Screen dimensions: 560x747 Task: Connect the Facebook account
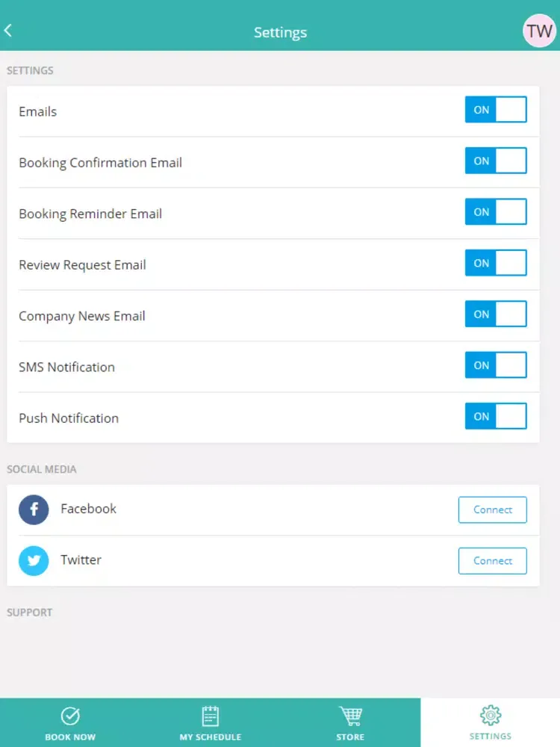(492, 509)
